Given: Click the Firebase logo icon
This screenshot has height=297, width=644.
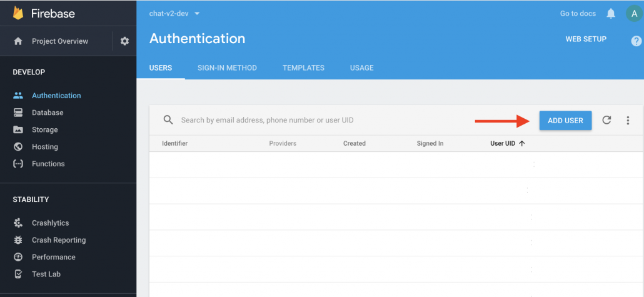Looking at the screenshot, I should (18, 13).
